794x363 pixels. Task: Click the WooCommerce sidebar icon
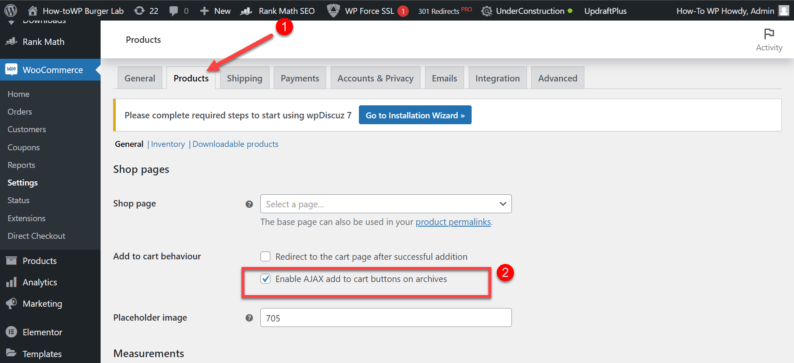point(11,70)
